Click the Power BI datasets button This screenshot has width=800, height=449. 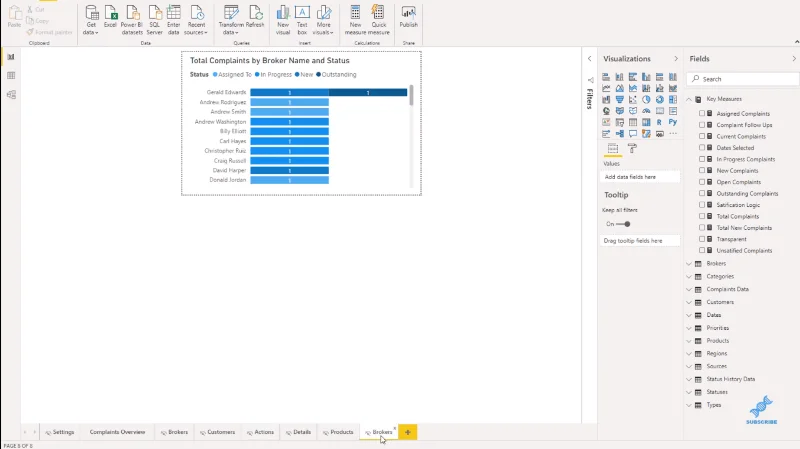(x=132, y=19)
